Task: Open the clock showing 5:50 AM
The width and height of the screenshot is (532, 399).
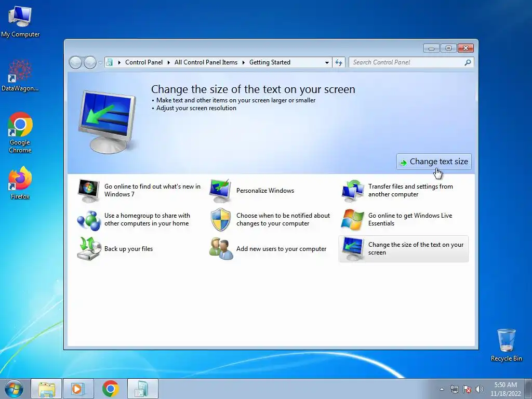Action: click(505, 389)
